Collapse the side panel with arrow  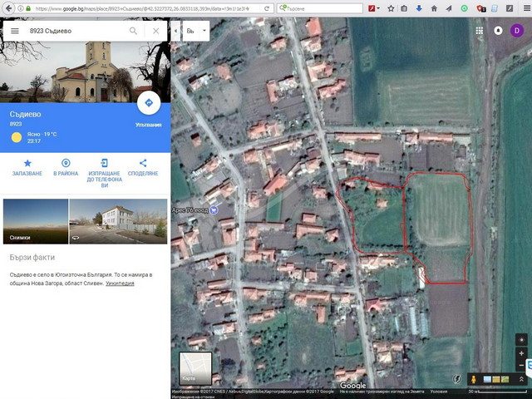(x=175, y=31)
